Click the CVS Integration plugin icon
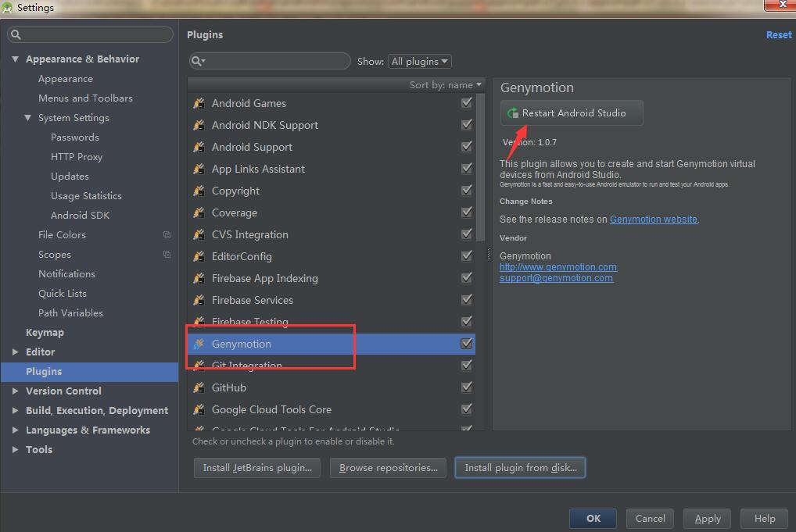This screenshot has width=796, height=532. coord(199,234)
